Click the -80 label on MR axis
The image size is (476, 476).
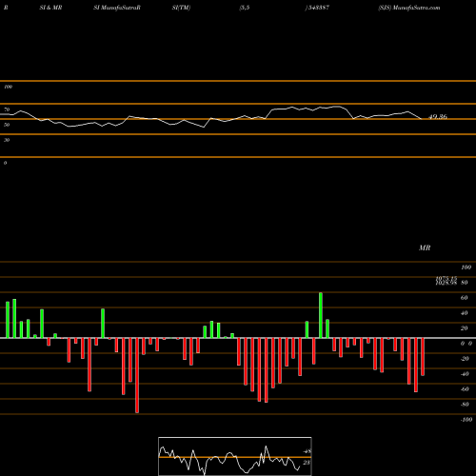(465, 405)
